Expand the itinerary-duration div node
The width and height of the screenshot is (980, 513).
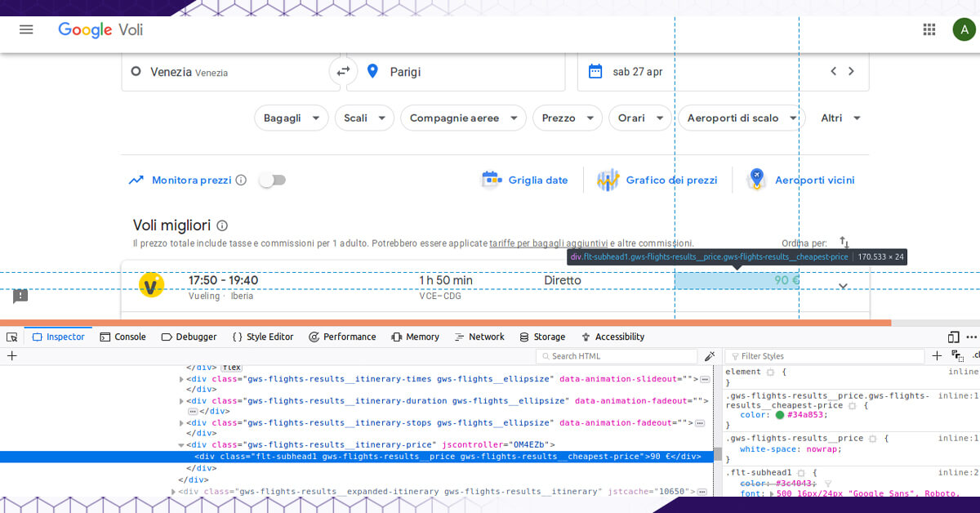(x=182, y=401)
